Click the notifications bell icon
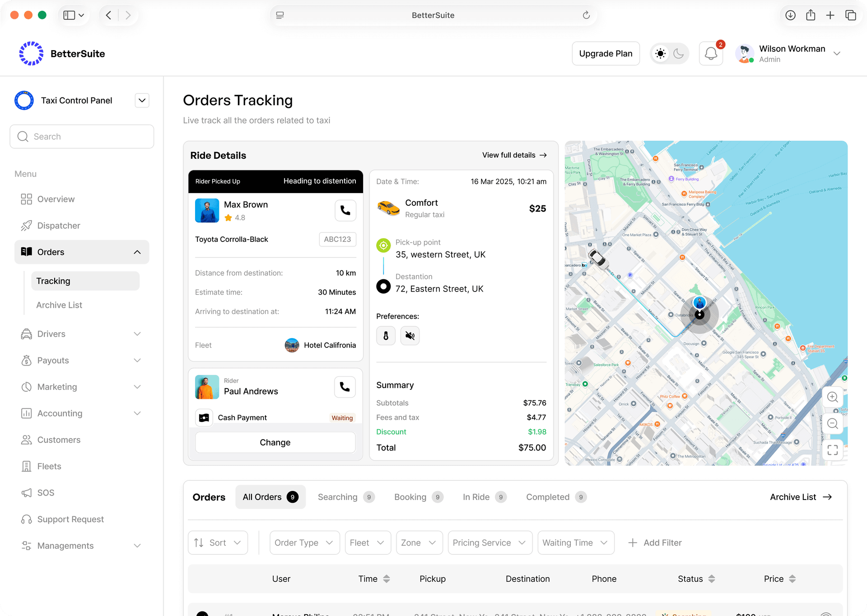Image resolution: width=867 pixels, height=616 pixels. [710, 53]
